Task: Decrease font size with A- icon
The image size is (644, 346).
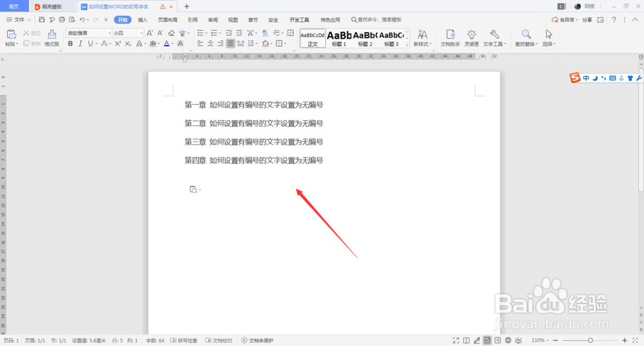Action: [160, 33]
